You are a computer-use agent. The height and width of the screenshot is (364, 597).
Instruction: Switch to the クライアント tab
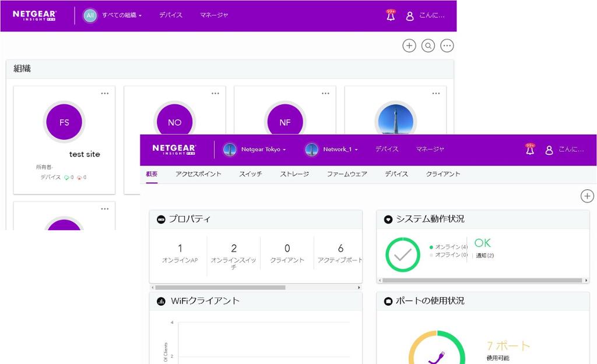(443, 174)
